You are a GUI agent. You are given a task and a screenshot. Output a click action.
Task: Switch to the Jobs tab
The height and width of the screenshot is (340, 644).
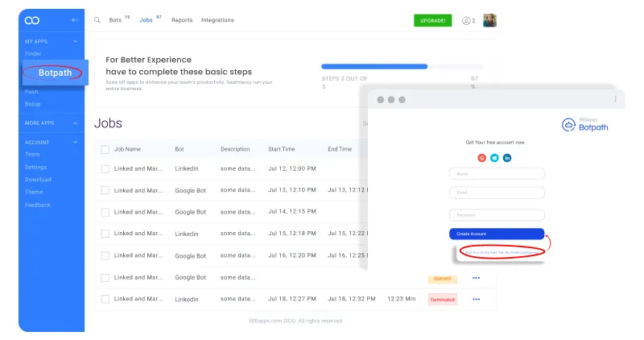tap(146, 20)
